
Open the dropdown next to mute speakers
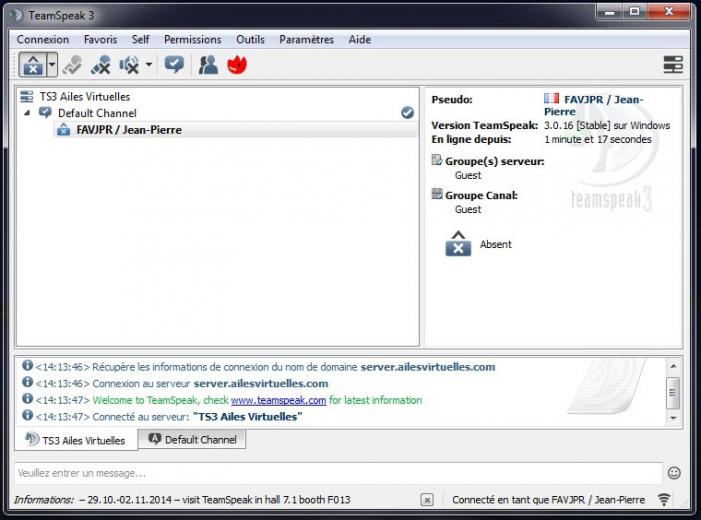149,65
